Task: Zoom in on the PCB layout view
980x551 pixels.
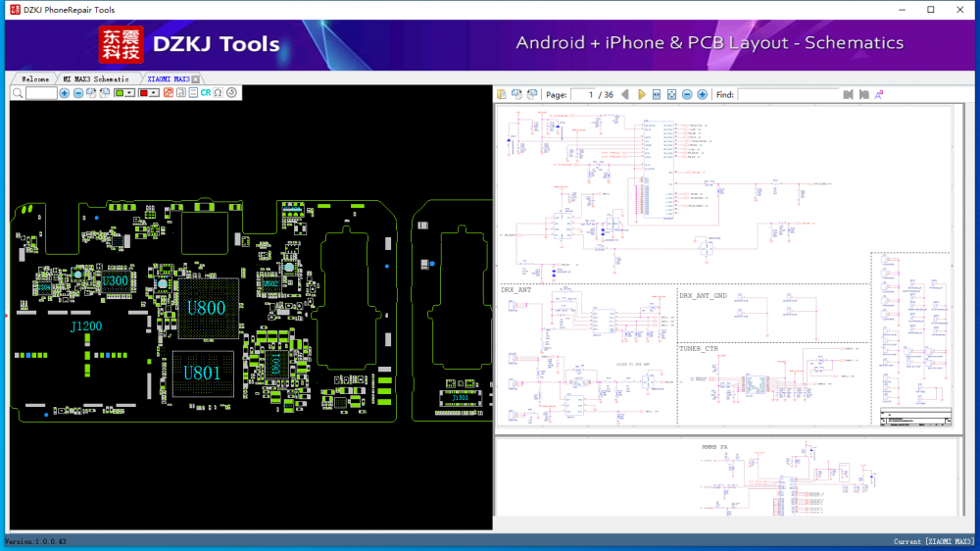Action: pos(65,93)
